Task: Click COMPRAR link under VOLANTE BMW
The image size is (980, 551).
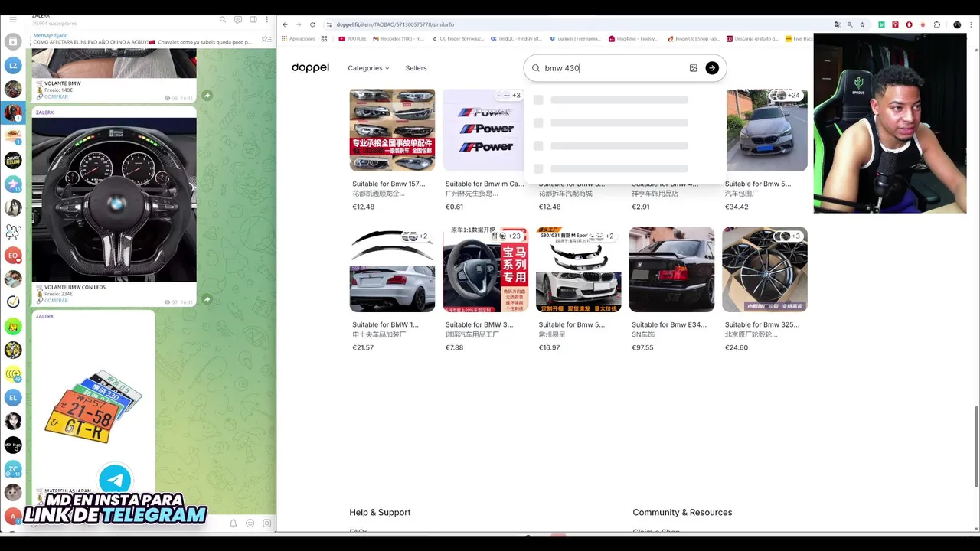Action: tap(56, 96)
